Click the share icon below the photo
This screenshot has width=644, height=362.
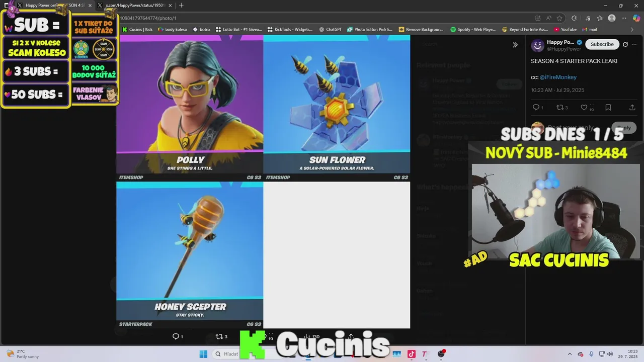pyautogui.click(x=351, y=336)
